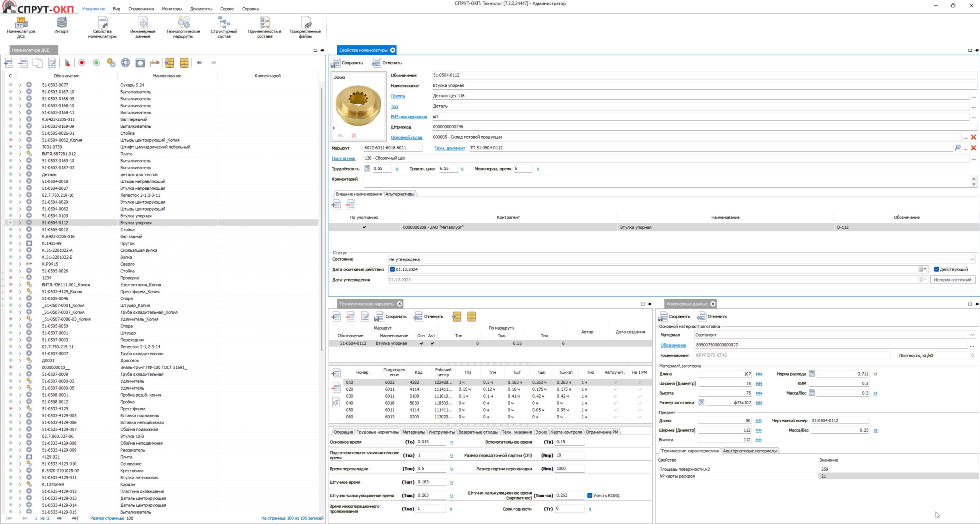Open the Справочники menu
The height and width of the screenshot is (524, 980).
(141, 9)
